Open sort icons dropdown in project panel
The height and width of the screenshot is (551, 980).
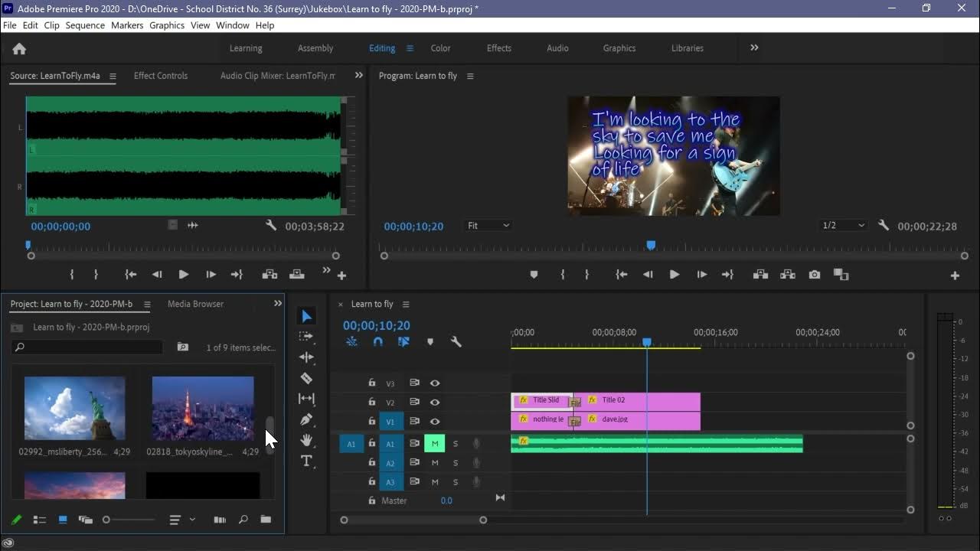coord(182,520)
